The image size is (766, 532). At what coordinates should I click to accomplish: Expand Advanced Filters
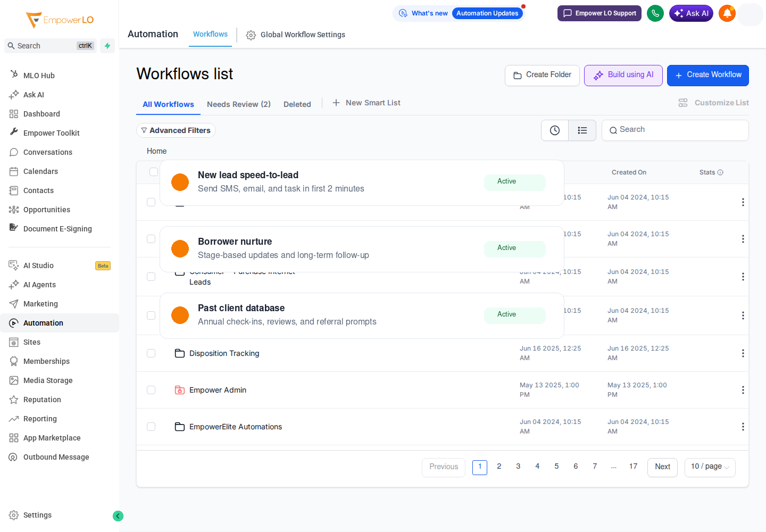point(176,130)
